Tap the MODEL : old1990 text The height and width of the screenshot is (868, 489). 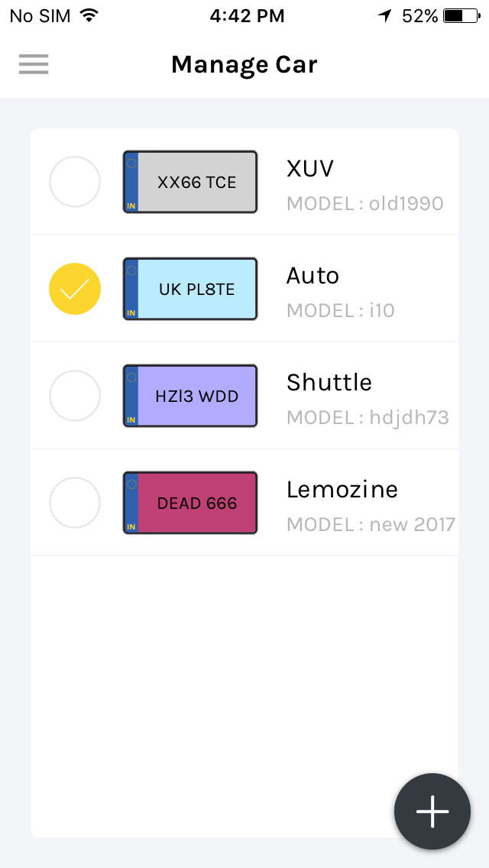tap(365, 204)
